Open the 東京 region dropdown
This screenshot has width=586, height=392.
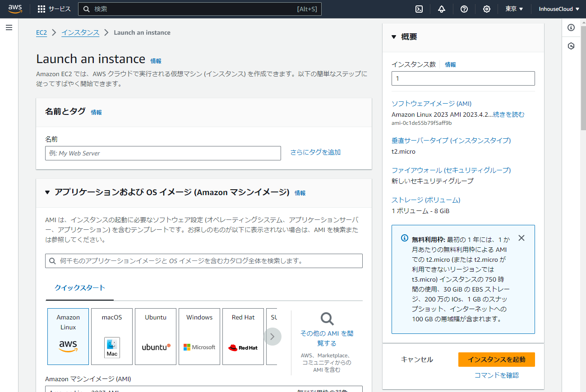pos(514,9)
